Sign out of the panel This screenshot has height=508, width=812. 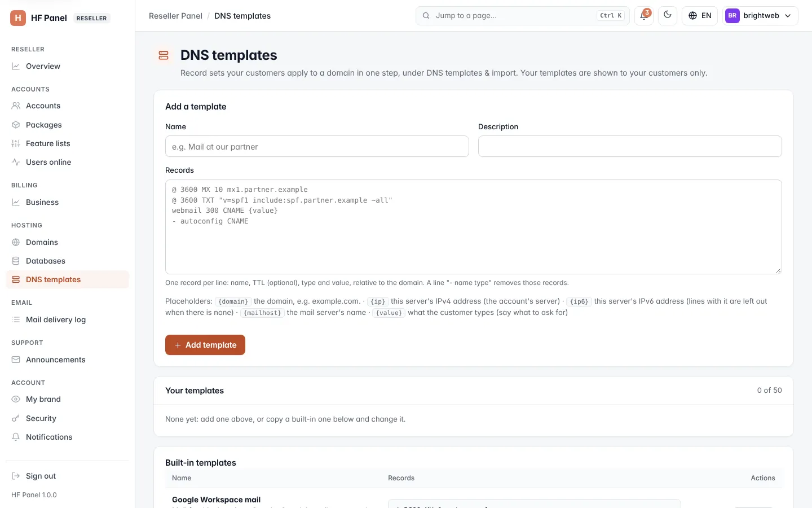tap(67, 476)
